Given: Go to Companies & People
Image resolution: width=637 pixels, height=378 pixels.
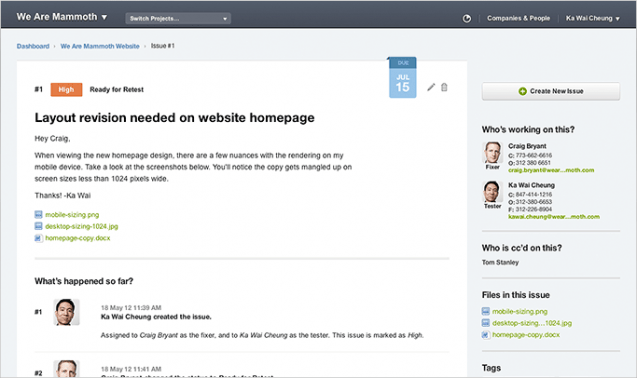Looking at the screenshot, I should click(518, 18).
